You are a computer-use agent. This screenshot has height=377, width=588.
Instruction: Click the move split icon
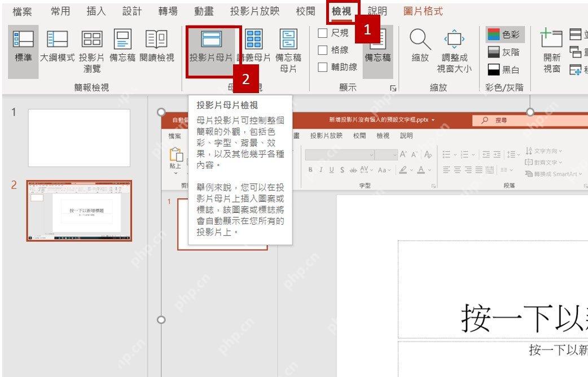point(575,69)
